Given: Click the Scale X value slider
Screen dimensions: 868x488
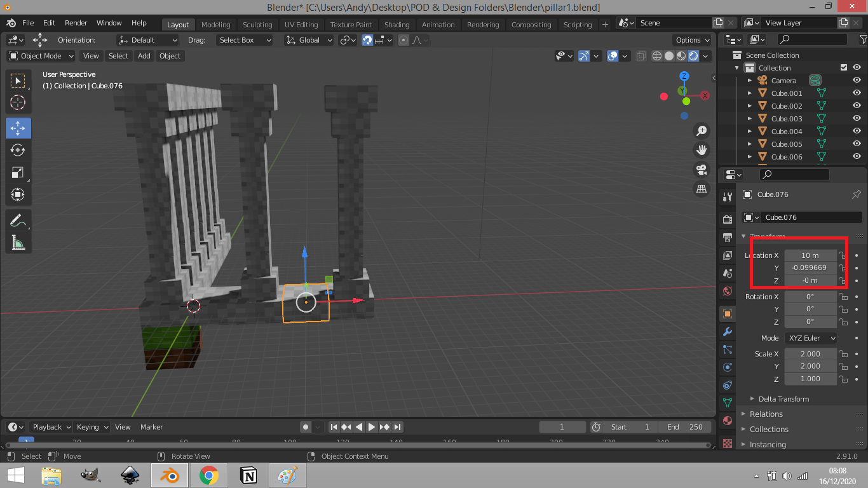Looking at the screenshot, I should coord(810,353).
